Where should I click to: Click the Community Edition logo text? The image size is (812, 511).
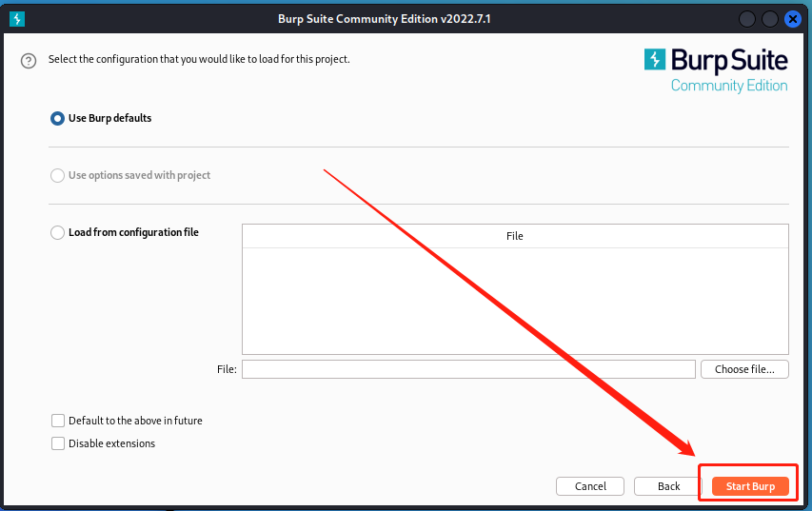(x=729, y=86)
